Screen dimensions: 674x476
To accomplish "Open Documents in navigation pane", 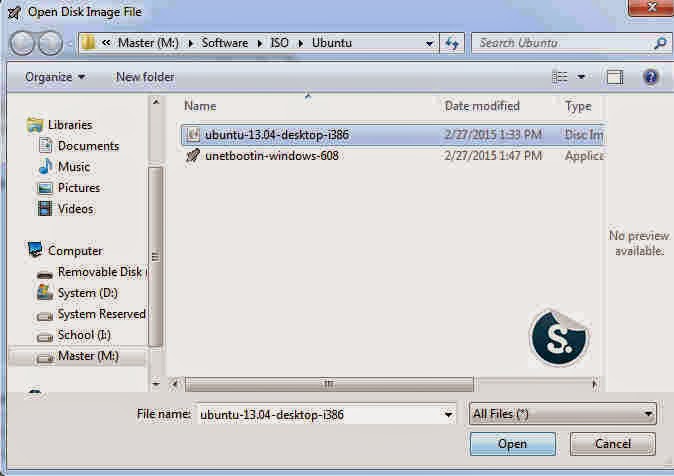I will click(89, 146).
